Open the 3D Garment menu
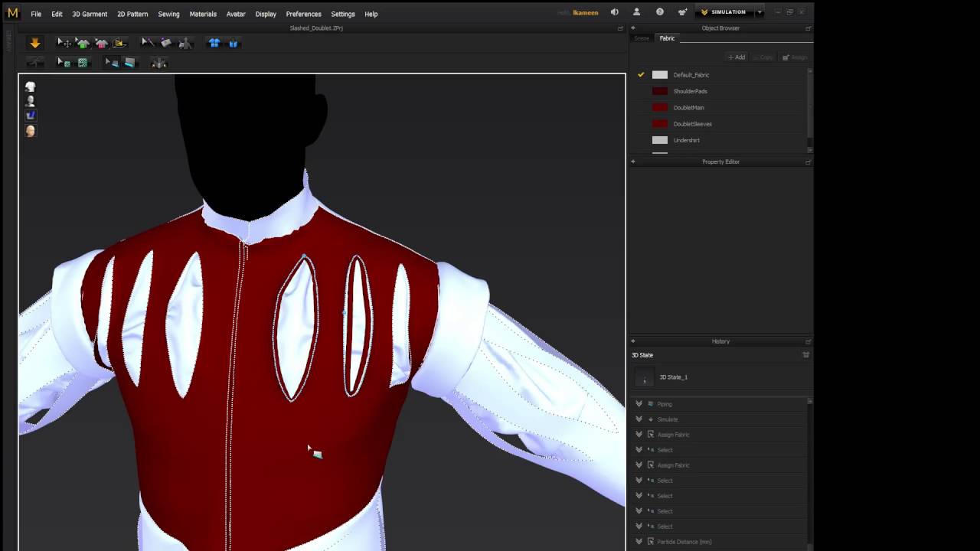 coord(90,14)
